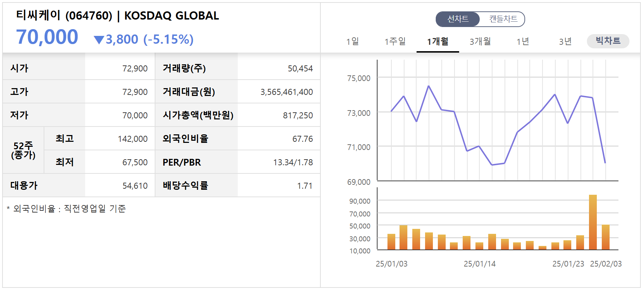This screenshot has height=290, width=644.
Task: Switch to the 캔들차트 candlestick view
Action: (x=503, y=19)
